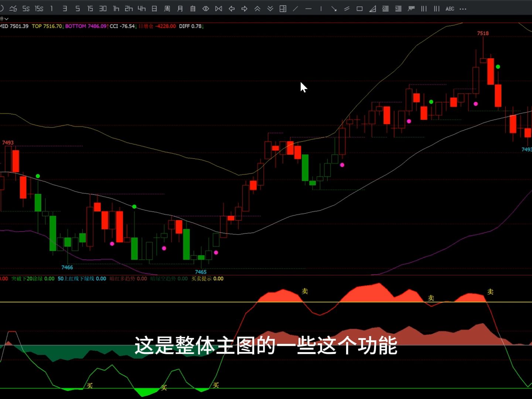
Task: Click 暗红多趋势 0.00 indicator label
Action: [x=128, y=279]
